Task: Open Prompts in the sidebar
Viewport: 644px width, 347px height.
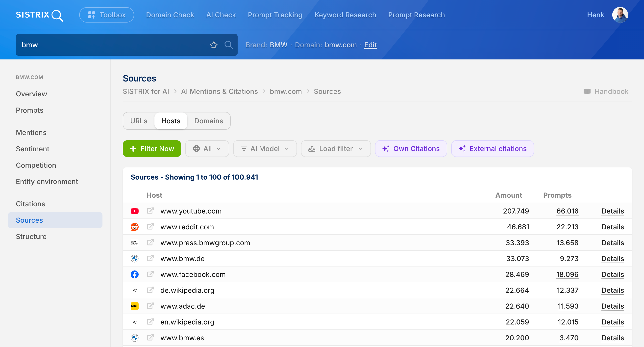Action: (29, 110)
